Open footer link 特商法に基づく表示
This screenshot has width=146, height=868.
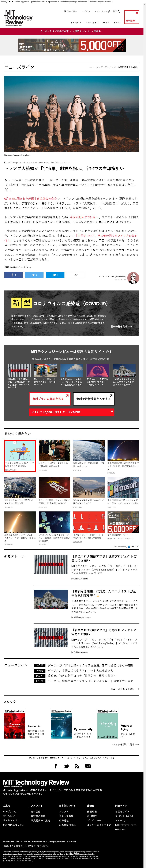pyautogui.click(x=14, y=825)
